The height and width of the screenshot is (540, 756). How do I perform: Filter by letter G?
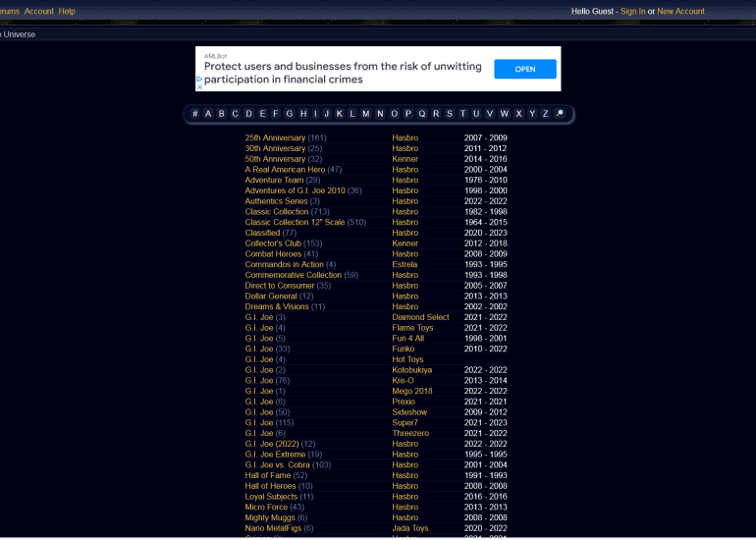(x=290, y=114)
